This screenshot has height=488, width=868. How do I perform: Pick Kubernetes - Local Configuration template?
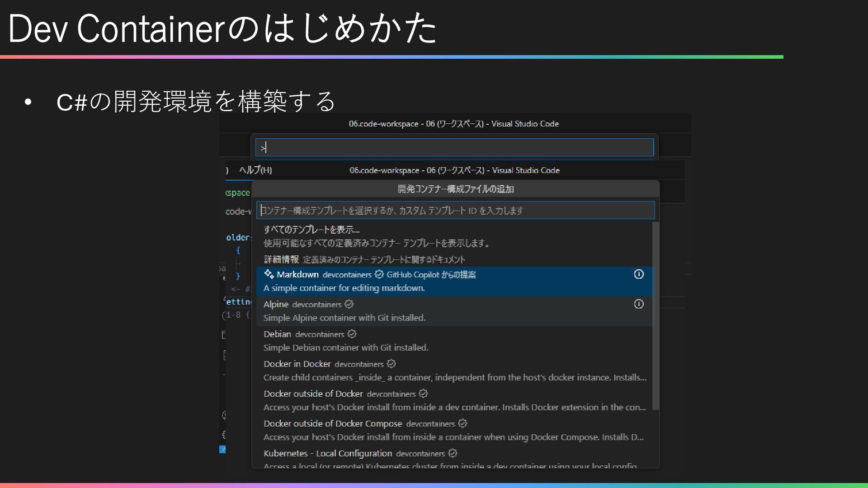click(454, 457)
